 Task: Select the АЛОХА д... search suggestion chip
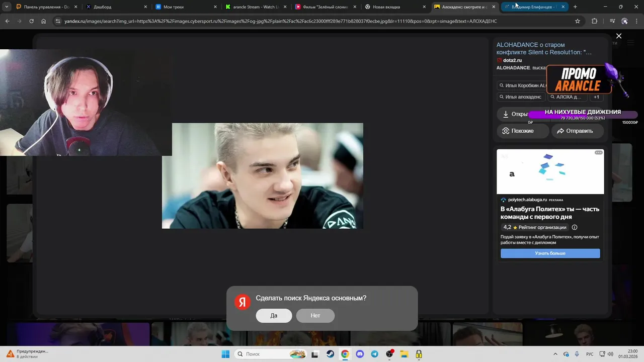[x=567, y=97]
